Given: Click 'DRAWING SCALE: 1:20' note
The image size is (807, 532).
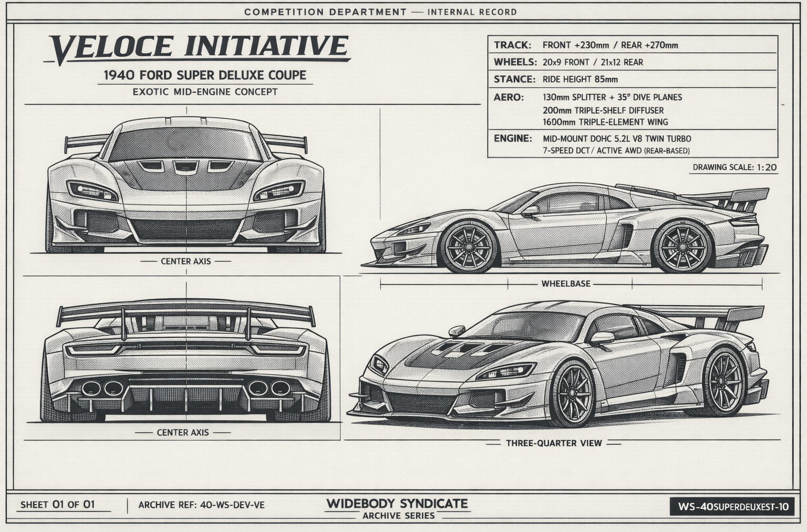Looking at the screenshot, I should (734, 168).
